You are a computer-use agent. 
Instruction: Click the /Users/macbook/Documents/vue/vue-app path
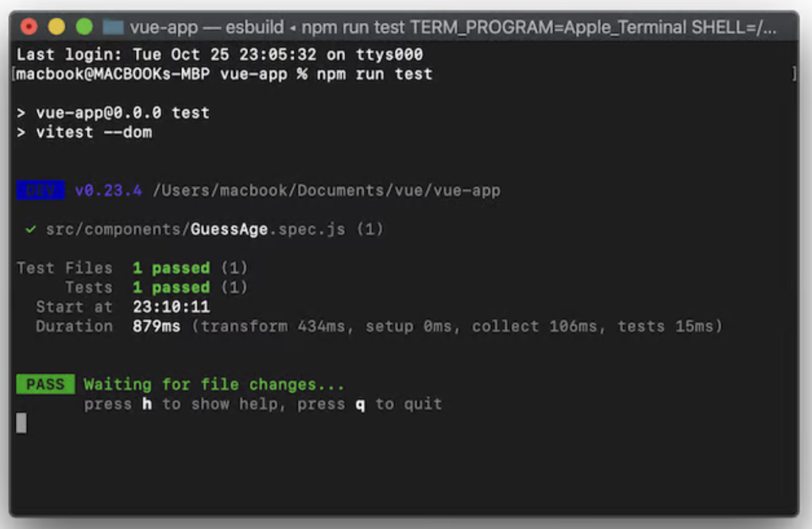326,190
